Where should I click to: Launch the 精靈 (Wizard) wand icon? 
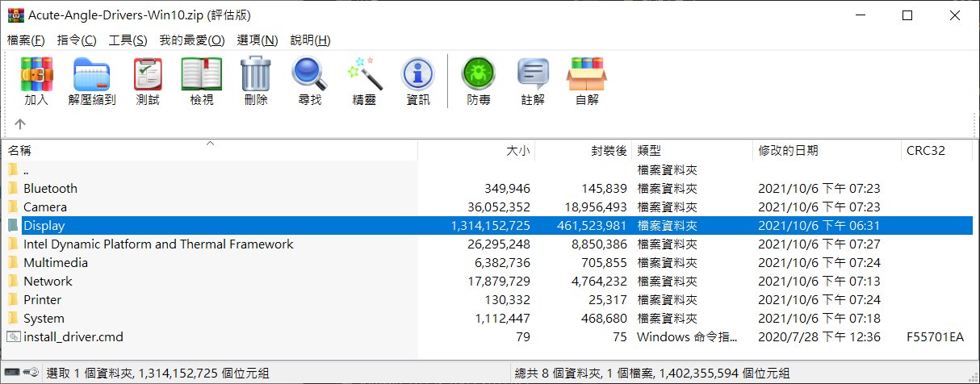coord(363,81)
